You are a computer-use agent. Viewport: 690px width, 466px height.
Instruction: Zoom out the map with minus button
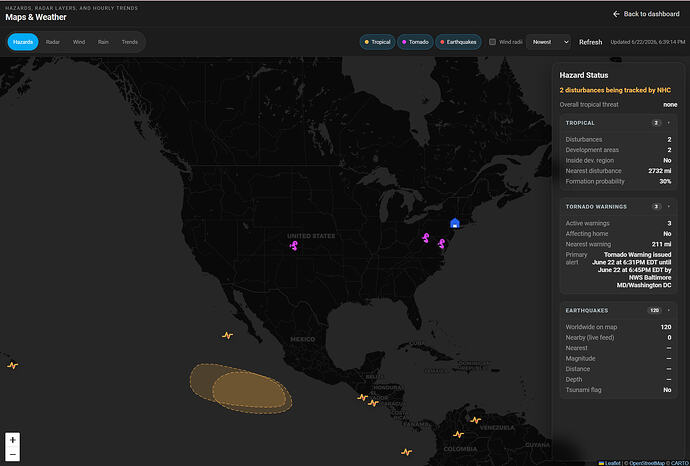coord(13,454)
